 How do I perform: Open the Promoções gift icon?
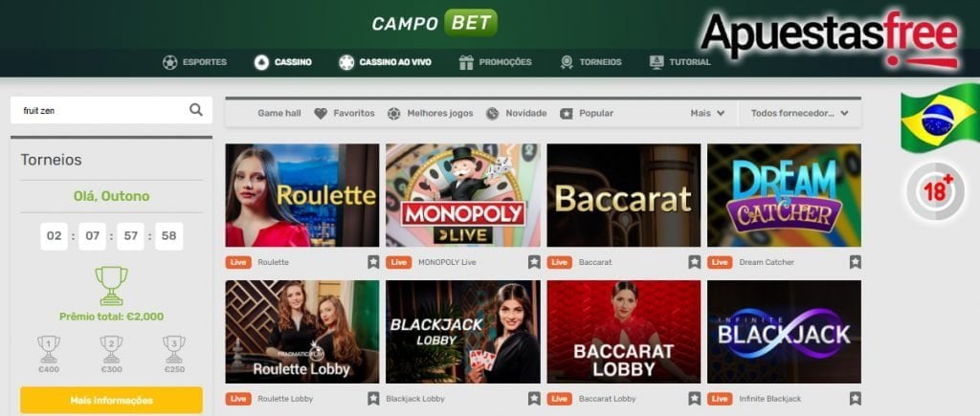[x=466, y=62]
